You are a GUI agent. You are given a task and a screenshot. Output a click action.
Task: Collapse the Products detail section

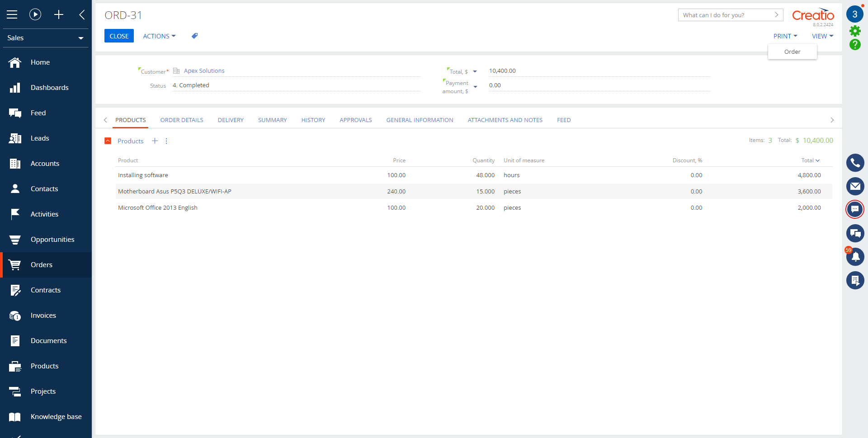(x=108, y=141)
